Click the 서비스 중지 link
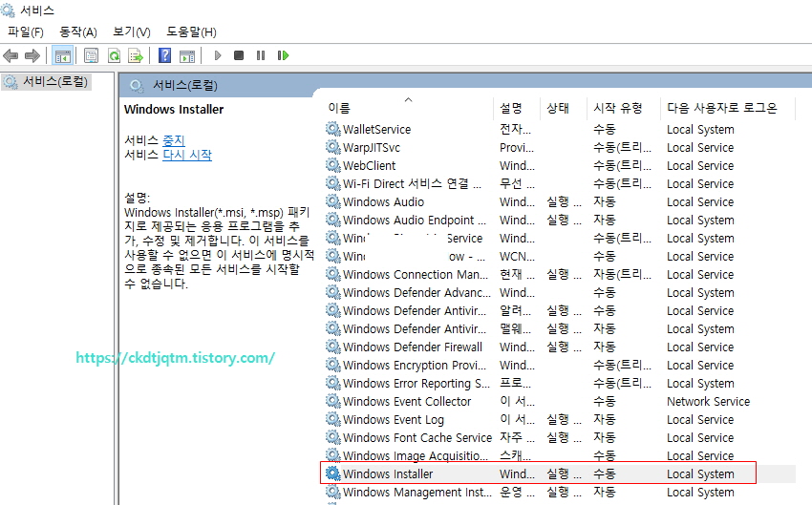This screenshot has width=812, height=505. pos(174,140)
